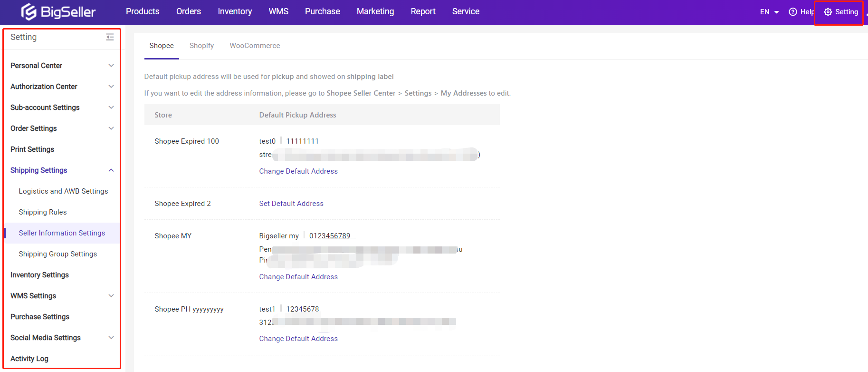Click the BigSeller logo
The height and width of the screenshot is (372, 868).
coord(58,12)
